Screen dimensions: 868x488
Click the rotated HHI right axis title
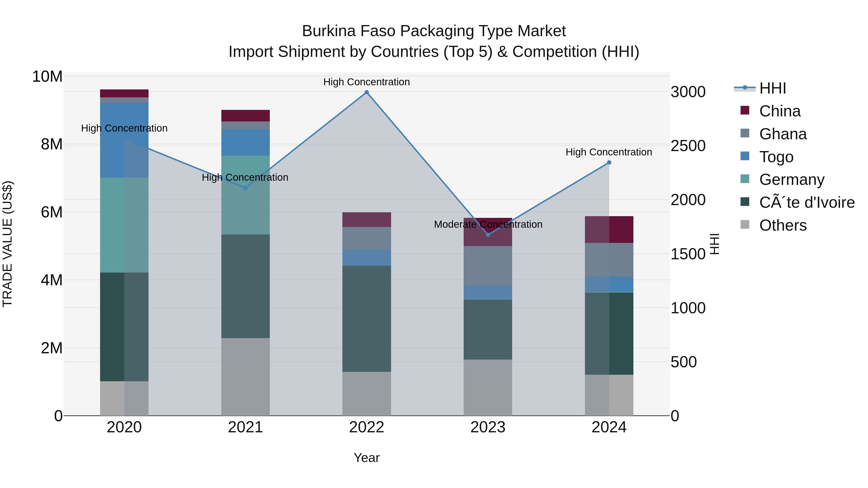tap(715, 244)
